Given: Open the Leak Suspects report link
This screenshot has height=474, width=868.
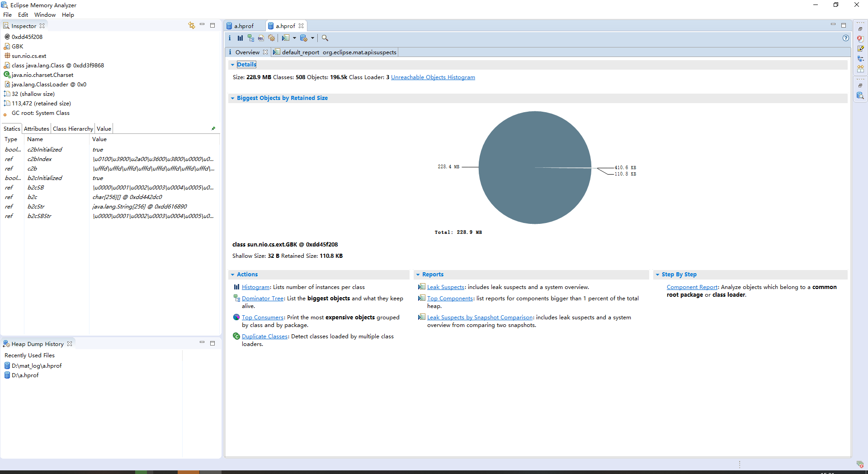Looking at the screenshot, I should 446,287.
